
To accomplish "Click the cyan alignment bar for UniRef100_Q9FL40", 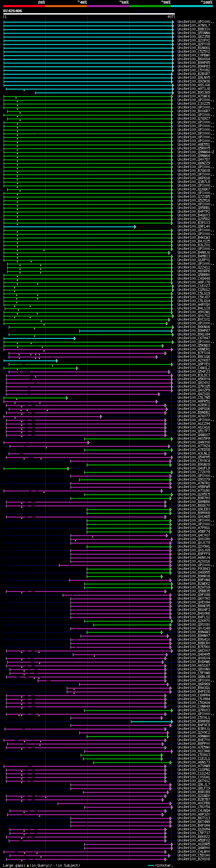I will coord(70,227).
